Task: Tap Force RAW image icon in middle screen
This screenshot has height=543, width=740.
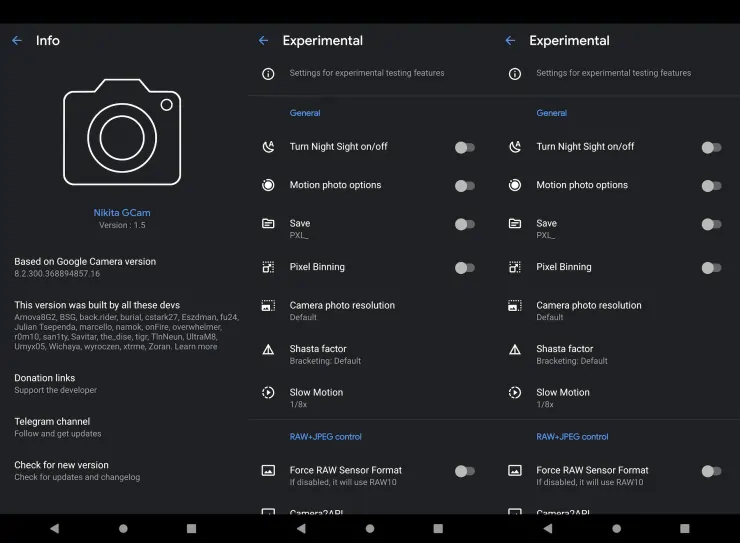Action: click(x=268, y=470)
